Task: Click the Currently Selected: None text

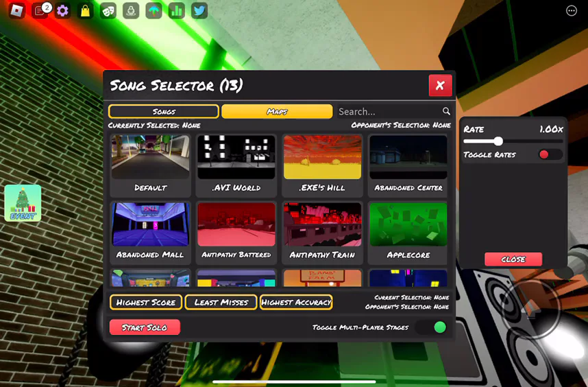Action: click(154, 126)
